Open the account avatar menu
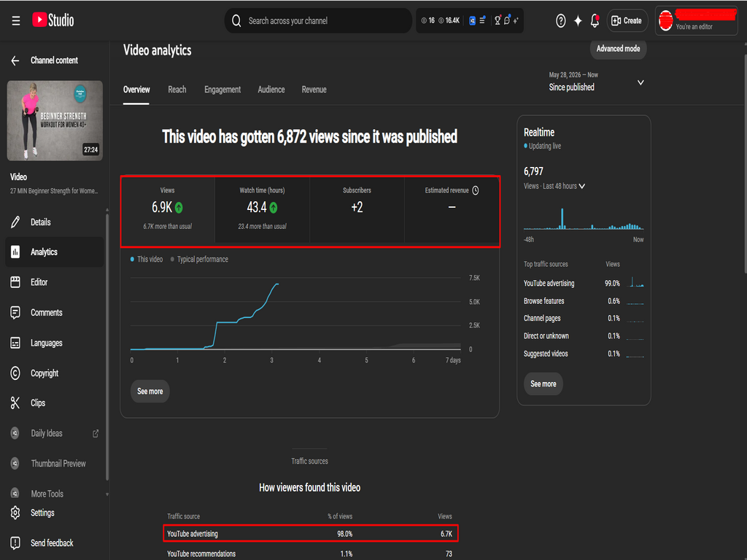 point(665,20)
